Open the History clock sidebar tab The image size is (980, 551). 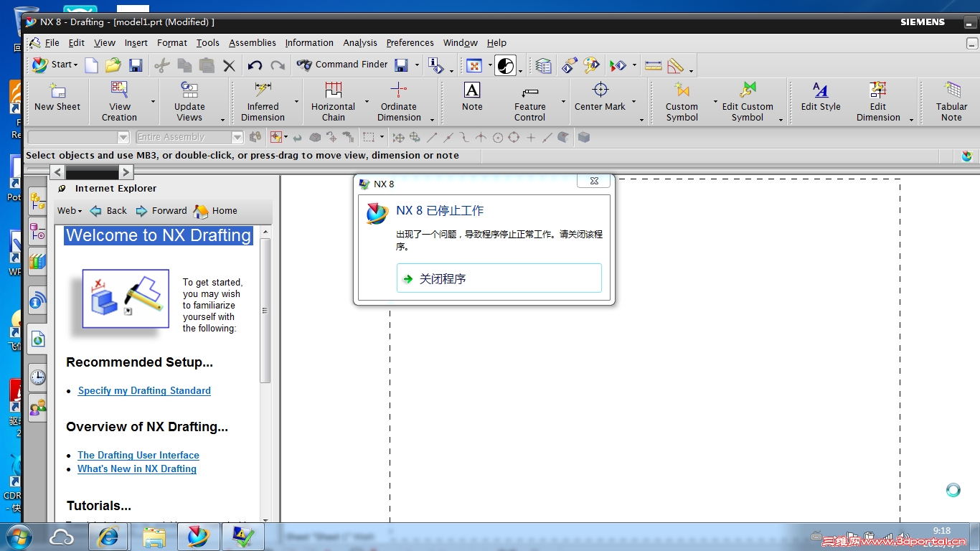coord(37,377)
